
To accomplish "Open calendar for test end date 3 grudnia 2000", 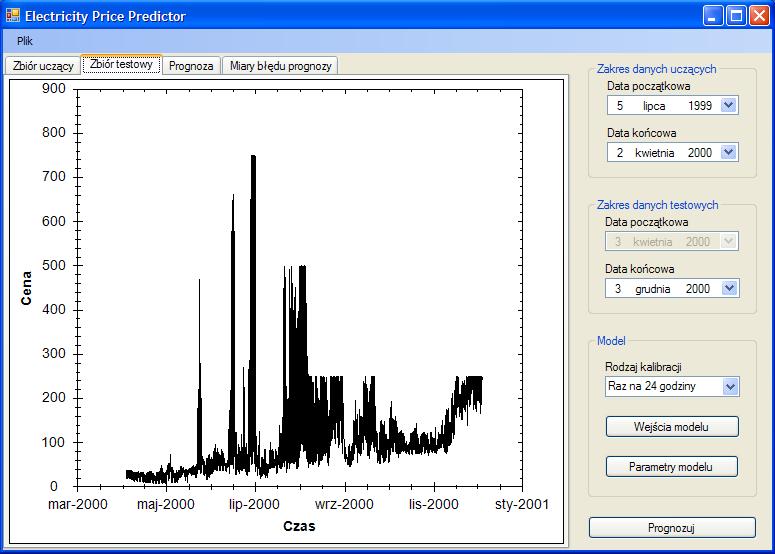I will pos(730,289).
